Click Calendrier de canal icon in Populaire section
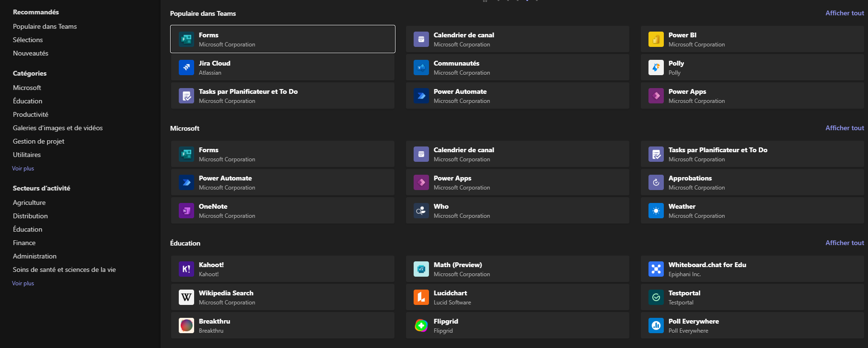The width and height of the screenshot is (868, 348). 421,39
